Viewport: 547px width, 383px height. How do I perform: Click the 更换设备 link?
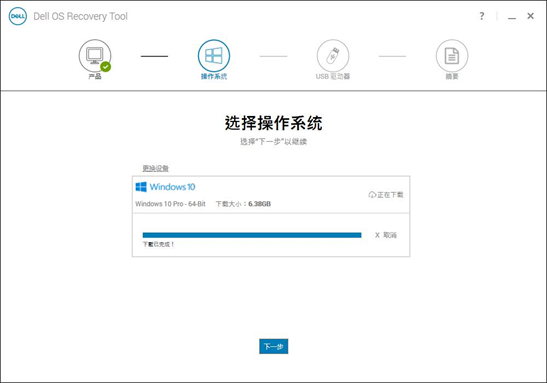pyautogui.click(x=156, y=168)
